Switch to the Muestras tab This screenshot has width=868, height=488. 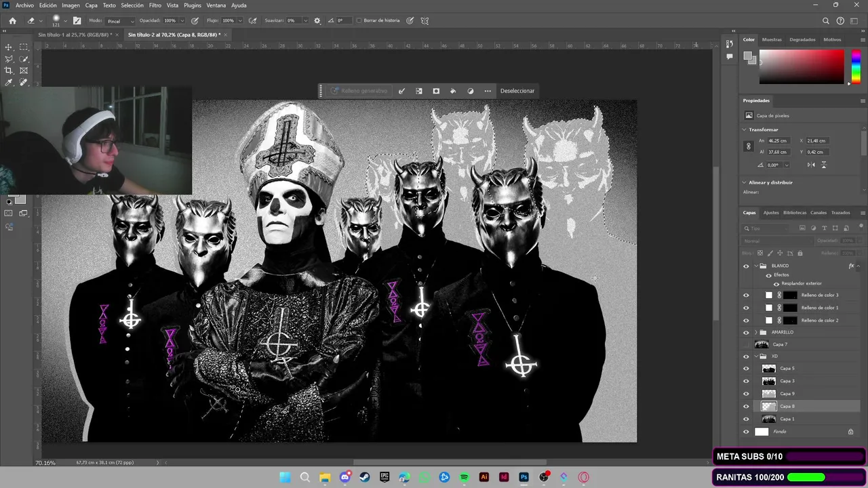772,39
